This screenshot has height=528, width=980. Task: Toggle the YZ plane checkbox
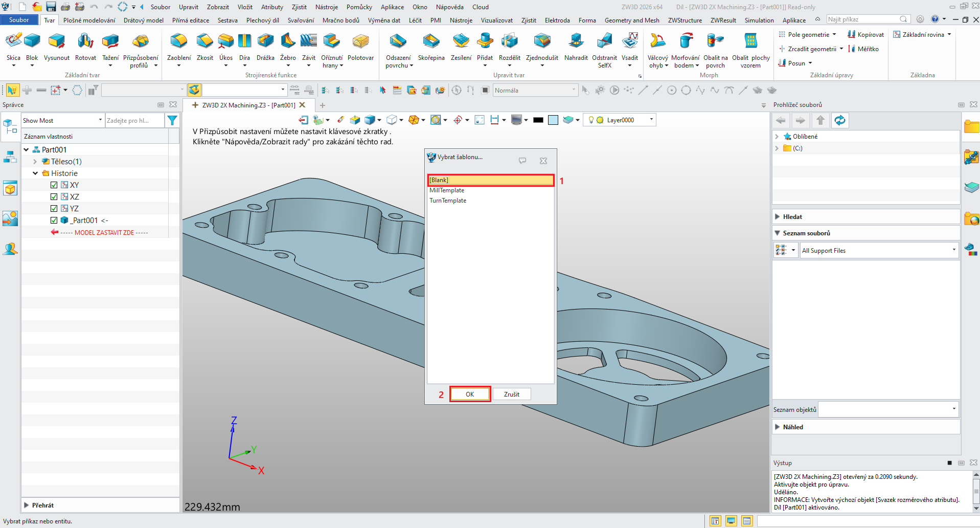click(54, 209)
